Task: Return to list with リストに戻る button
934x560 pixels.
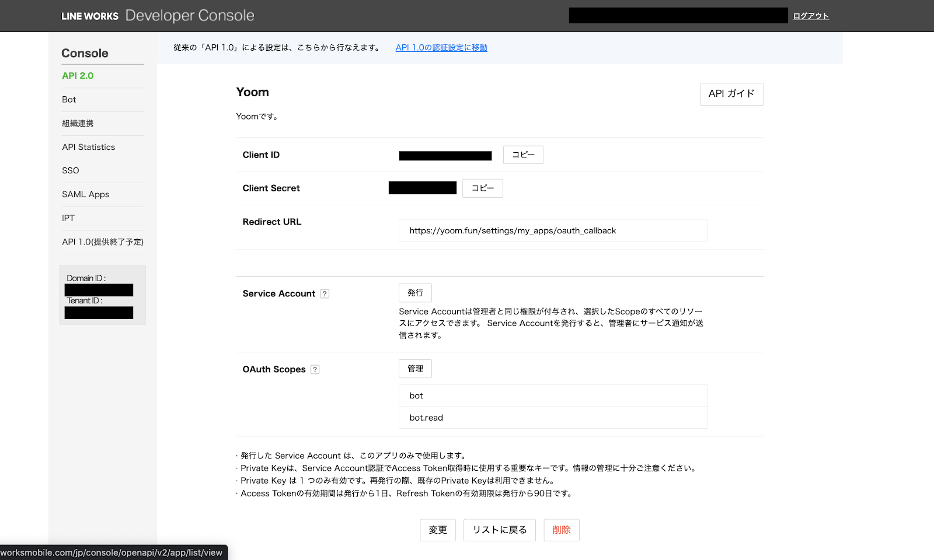Action: tap(499, 530)
